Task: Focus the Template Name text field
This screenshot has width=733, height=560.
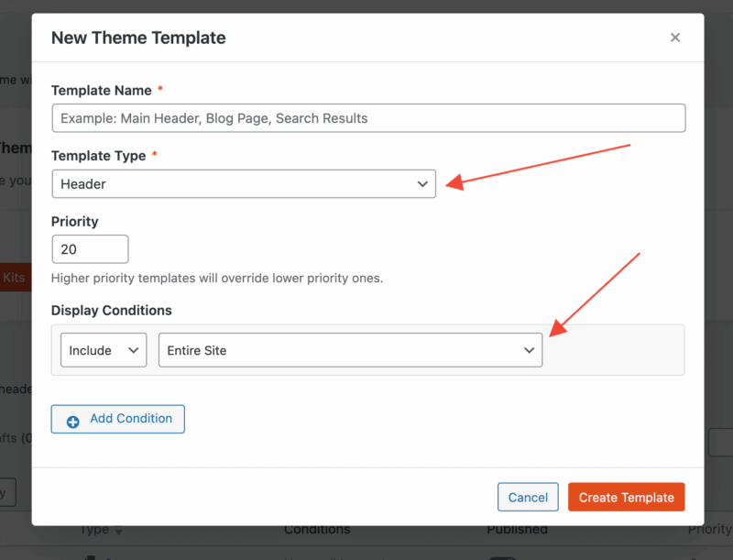Action: (x=368, y=118)
